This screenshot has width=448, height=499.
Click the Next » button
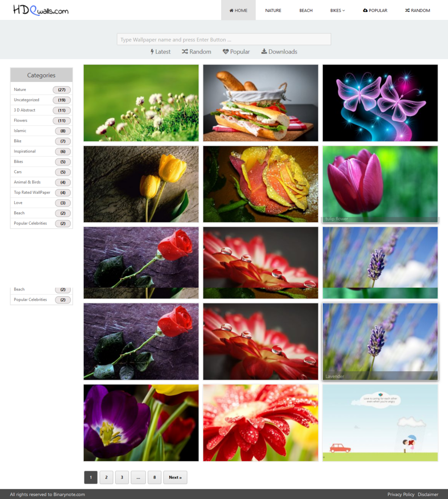click(175, 477)
